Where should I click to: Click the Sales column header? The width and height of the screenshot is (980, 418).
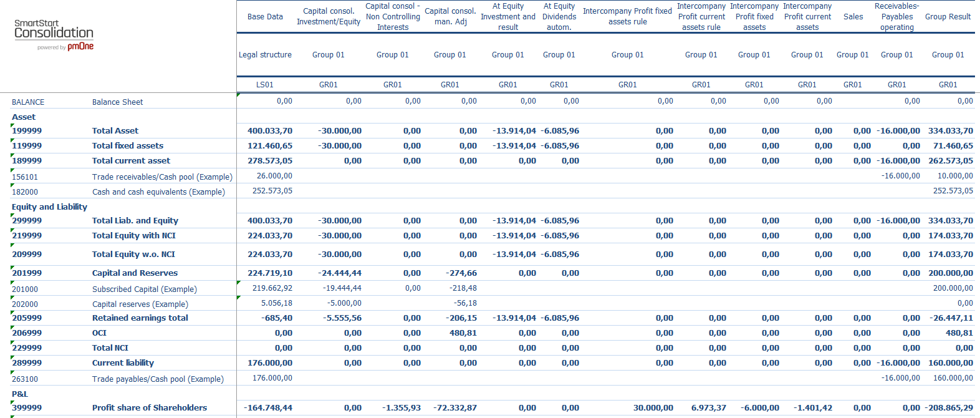pyautogui.click(x=853, y=17)
